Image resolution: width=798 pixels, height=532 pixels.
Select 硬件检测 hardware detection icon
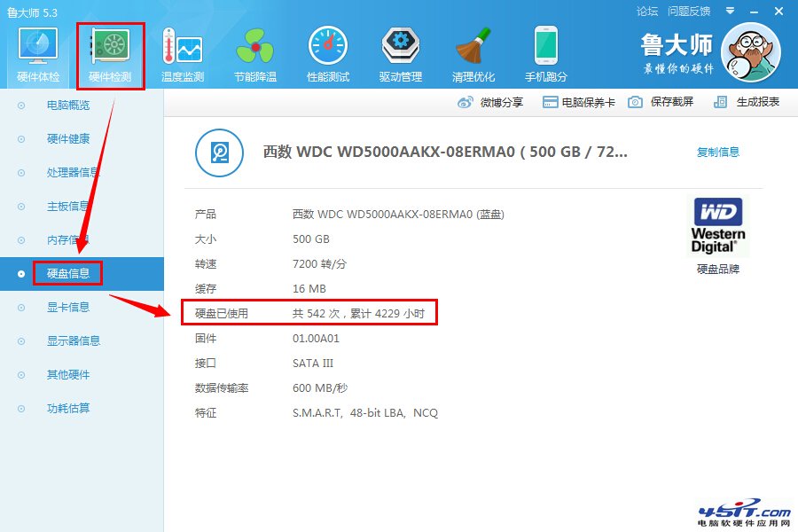[x=110, y=45]
